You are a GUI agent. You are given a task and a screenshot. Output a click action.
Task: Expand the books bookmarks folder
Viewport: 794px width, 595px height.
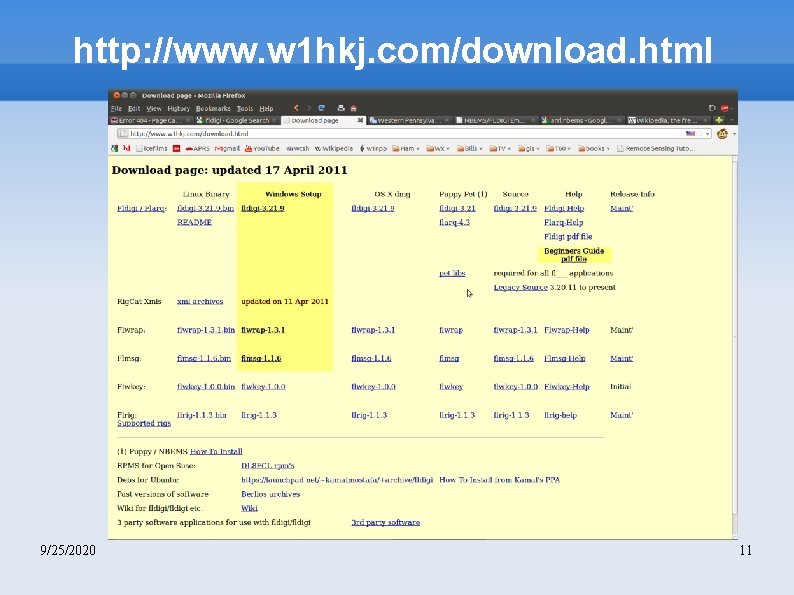click(x=593, y=148)
